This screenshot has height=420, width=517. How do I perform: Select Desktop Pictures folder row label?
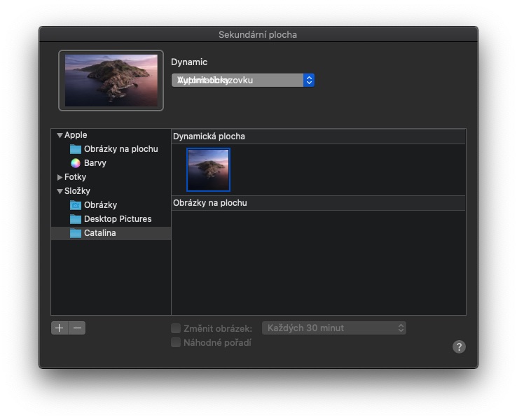118,219
